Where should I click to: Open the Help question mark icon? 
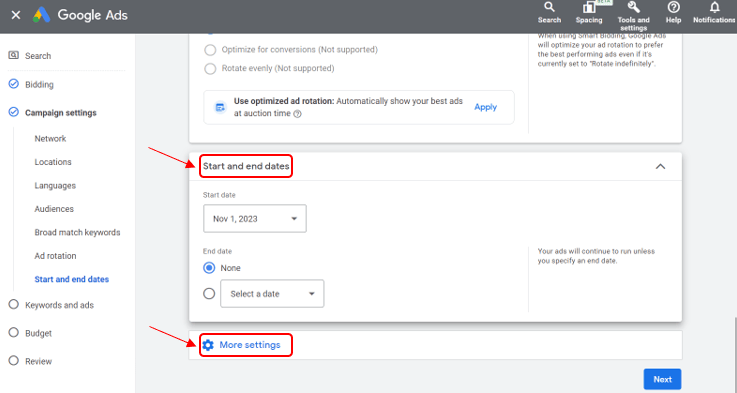673,7
